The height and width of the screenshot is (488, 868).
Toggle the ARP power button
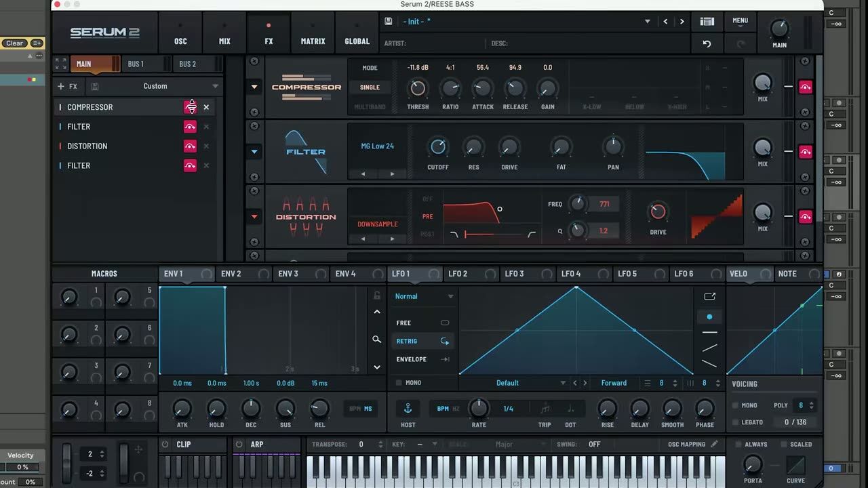(239, 445)
